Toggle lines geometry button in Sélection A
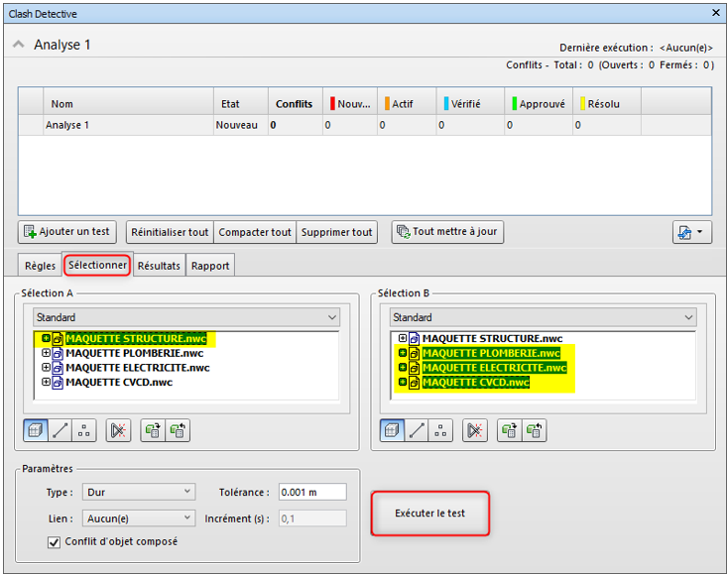 tap(61, 430)
